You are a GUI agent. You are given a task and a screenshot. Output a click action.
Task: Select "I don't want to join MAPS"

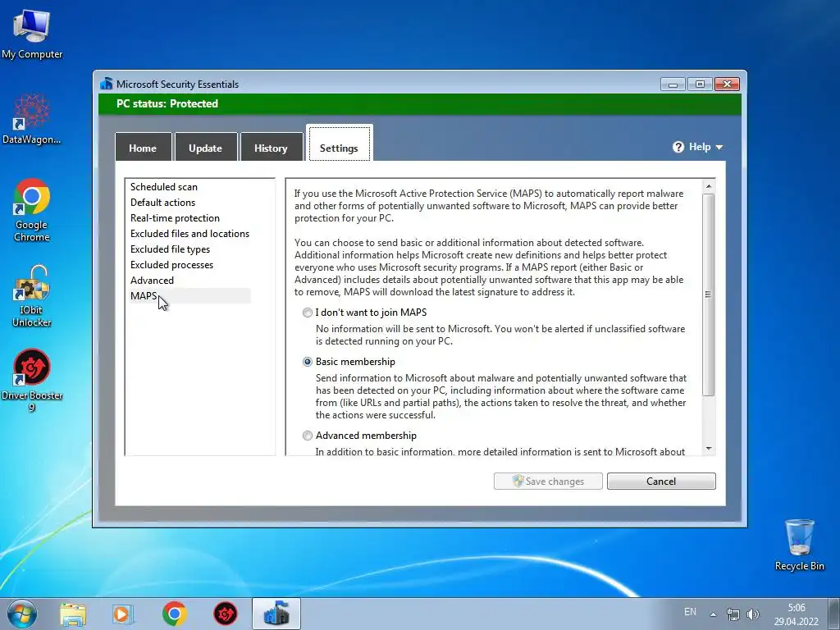click(x=308, y=313)
